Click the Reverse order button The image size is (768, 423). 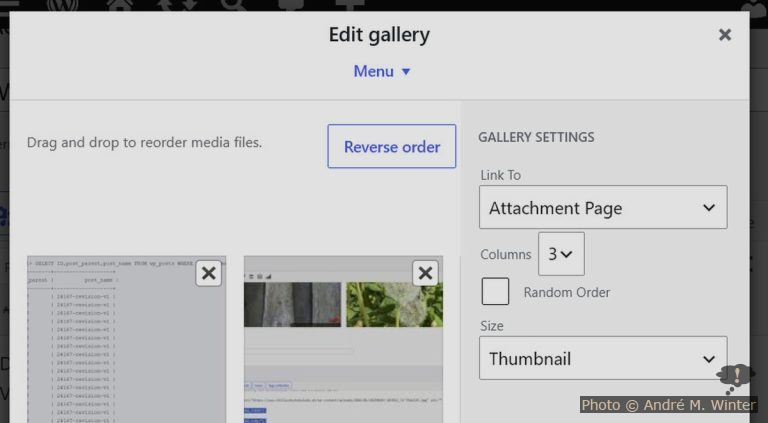[x=391, y=146]
